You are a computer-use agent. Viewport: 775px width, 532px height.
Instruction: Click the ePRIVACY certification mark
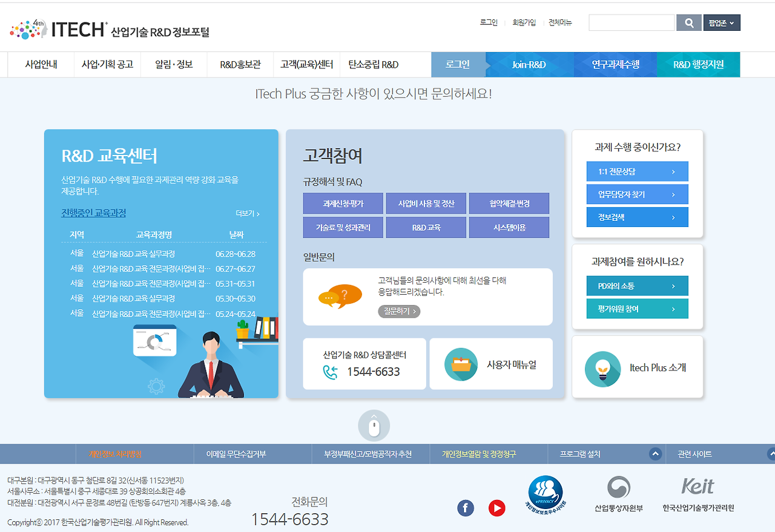point(545,494)
